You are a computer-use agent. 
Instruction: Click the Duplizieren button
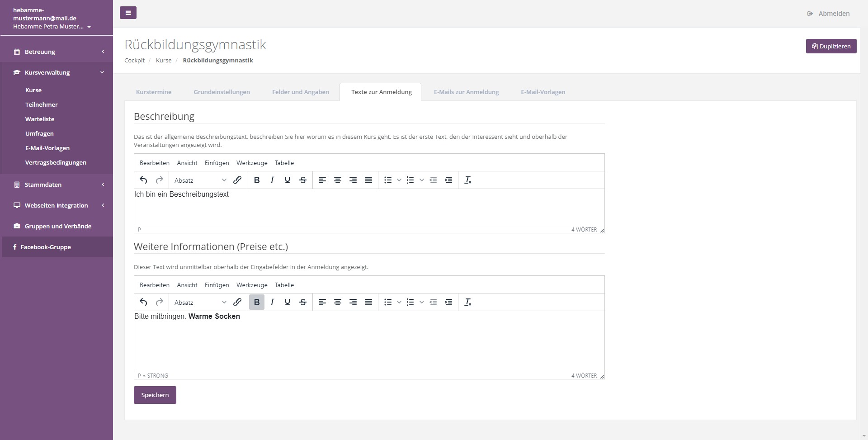831,46
